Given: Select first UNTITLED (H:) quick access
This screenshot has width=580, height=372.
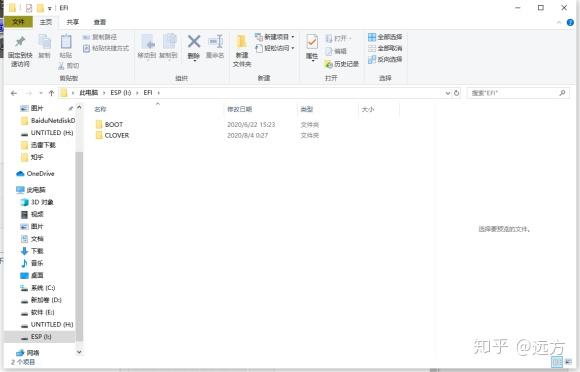Looking at the screenshot, I should tap(47, 133).
